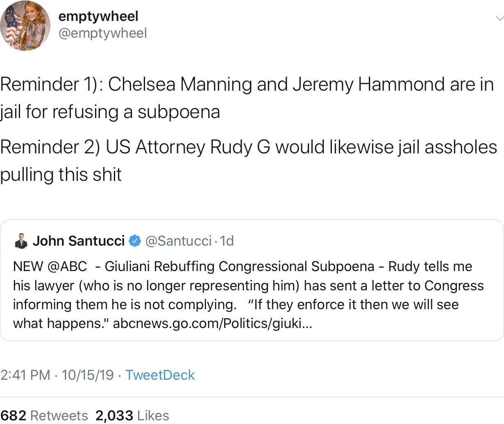The height and width of the screenshot is (424, 504).
Task: Open the @ABC mention
Action: click(x=67, y=267)
